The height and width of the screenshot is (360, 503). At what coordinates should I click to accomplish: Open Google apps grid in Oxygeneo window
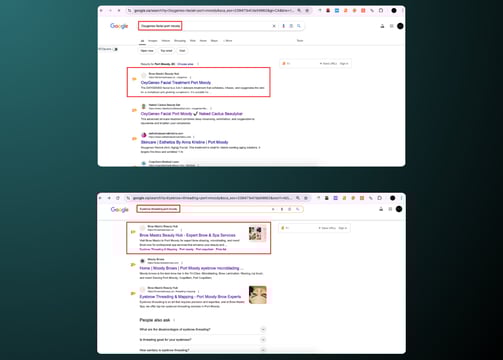point(392,26)
